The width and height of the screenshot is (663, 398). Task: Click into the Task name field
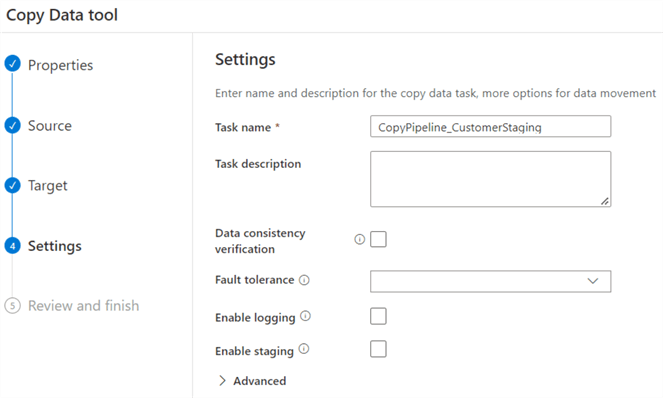[490, 126]
